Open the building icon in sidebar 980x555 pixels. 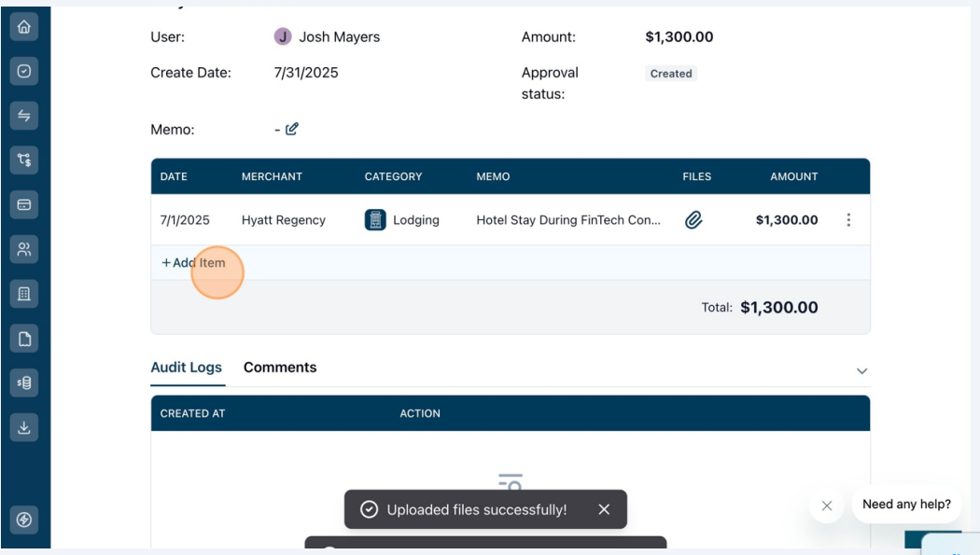[x=23, y=294]
